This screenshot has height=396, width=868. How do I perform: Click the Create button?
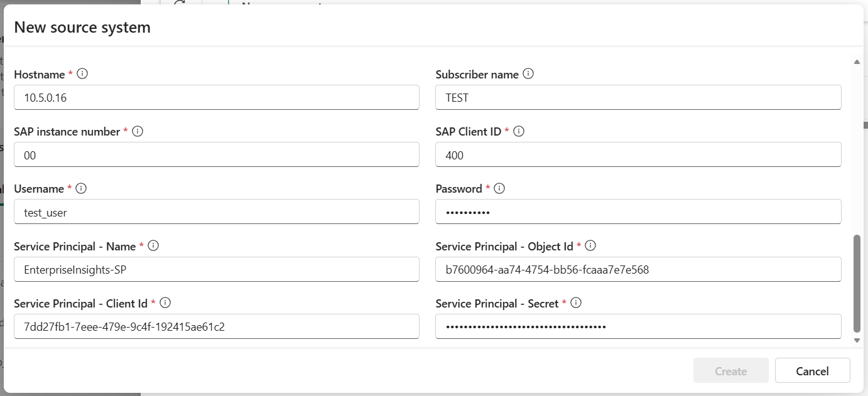coord(730,371)
